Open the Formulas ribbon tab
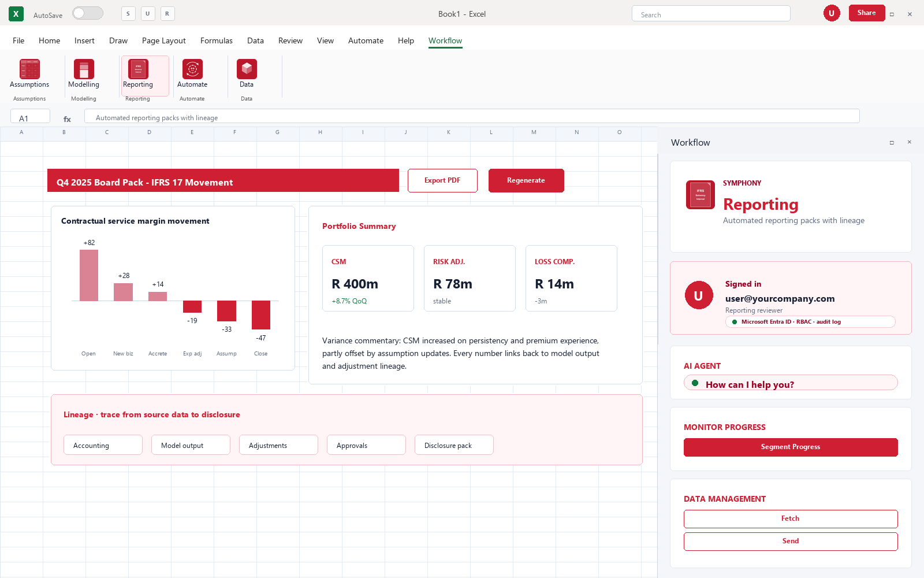This screenshot has width=924, height=578. click(217, 40)
